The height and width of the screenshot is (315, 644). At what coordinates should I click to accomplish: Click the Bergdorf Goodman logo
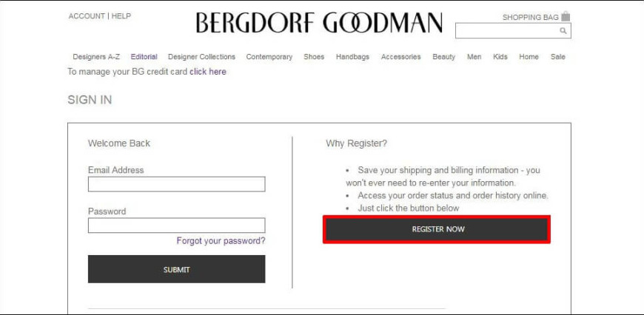[x=319, y=23]
